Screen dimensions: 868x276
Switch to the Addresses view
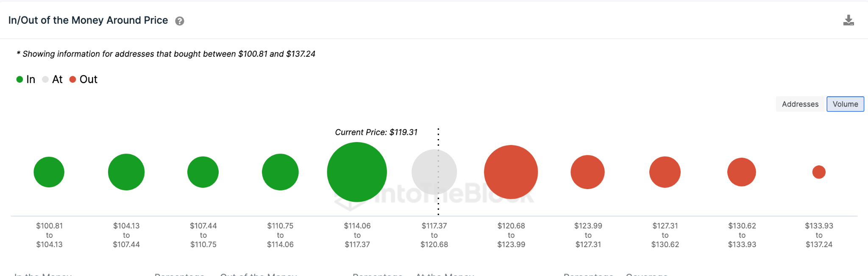800,104
